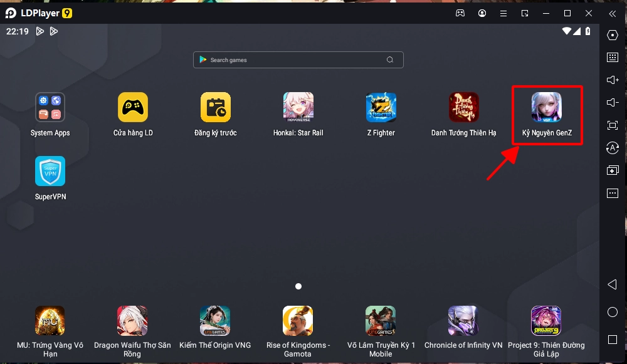Launch Võ Lâm Truyền Kỳ 1 Mobile
This screenshot has width=627, height=364.
(381, 320)
